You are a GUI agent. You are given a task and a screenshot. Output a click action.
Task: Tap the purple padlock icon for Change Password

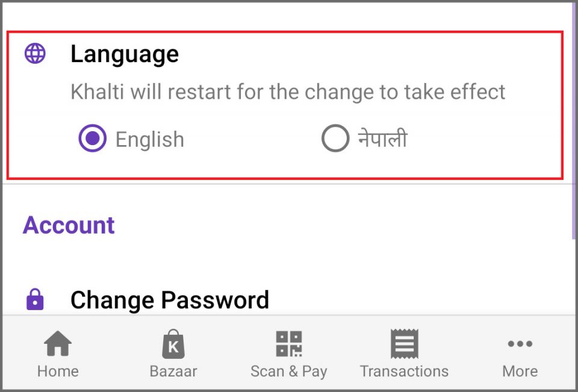(34, 299)
